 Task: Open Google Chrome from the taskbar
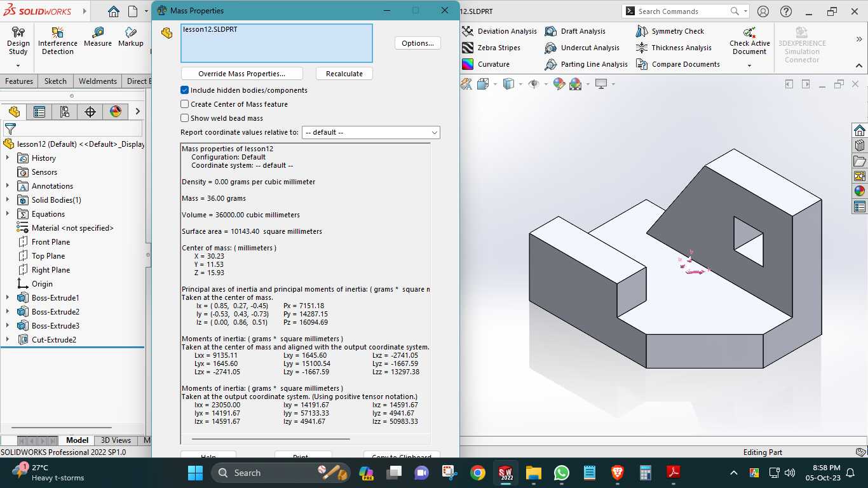[478, 473]
